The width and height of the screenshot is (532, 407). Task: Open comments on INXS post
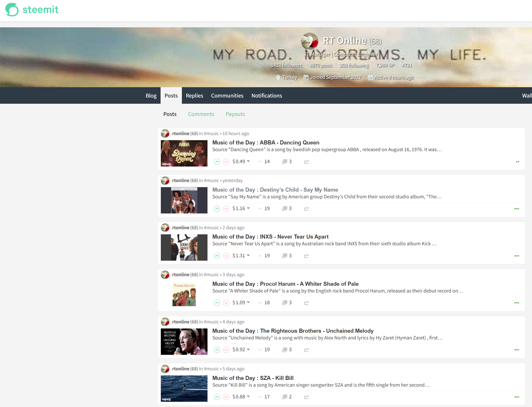[x=287, y=256]
